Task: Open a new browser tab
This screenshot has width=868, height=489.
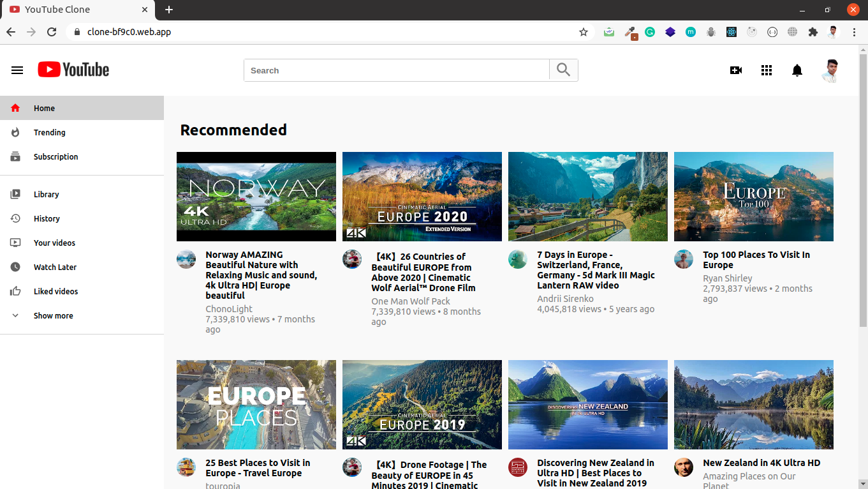Action: [x=169, y=10]
